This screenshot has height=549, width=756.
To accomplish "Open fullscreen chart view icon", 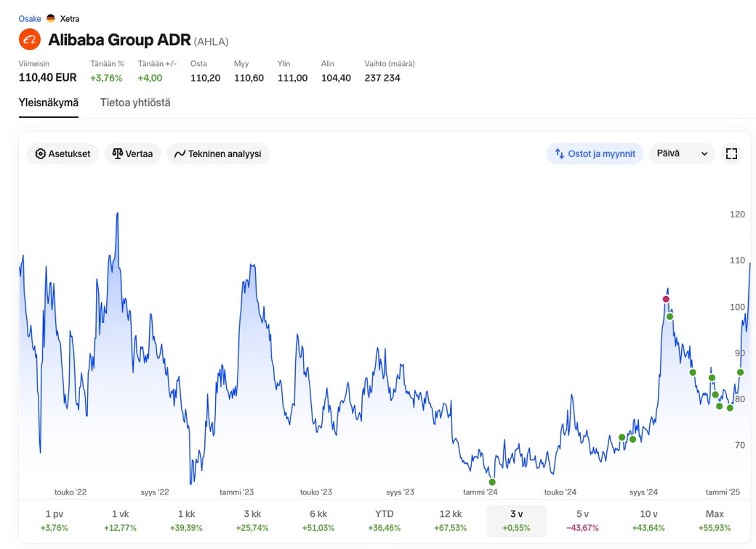I will pyautogui.click(x=731, y=153).
